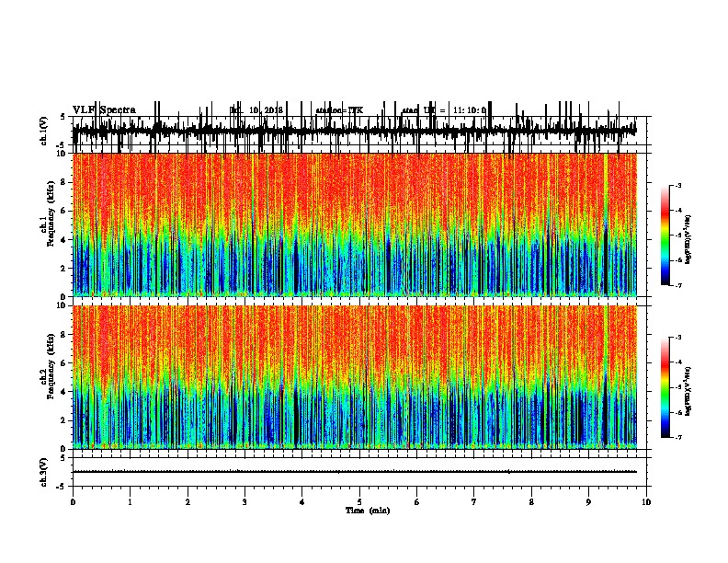
Task: Click the 'ch.1(V)' axis label at the top
Action: pyautogui.click(x=44, y=131)
